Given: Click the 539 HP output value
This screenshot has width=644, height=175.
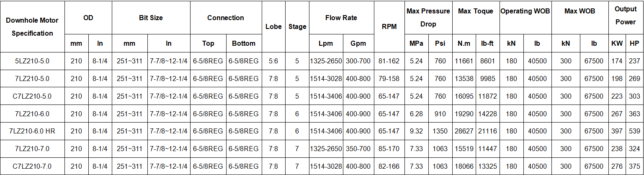Looking at the screenshot, I should tap(634, 131).
